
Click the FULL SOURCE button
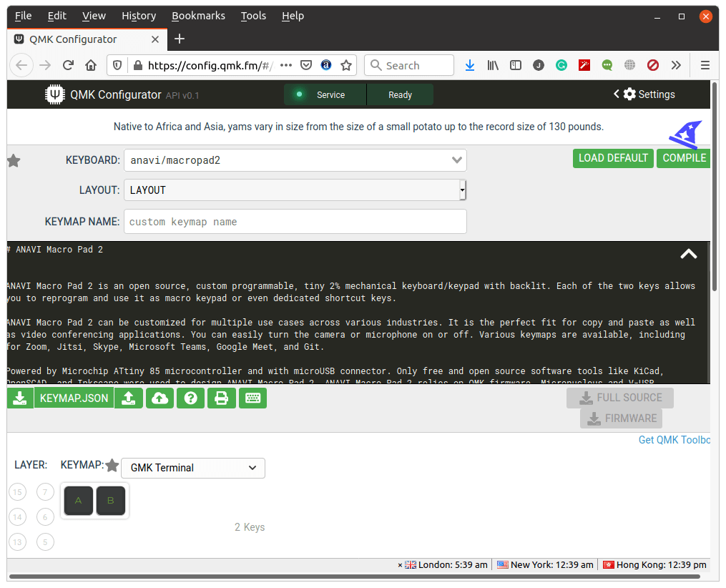click(x=620, y=398)
